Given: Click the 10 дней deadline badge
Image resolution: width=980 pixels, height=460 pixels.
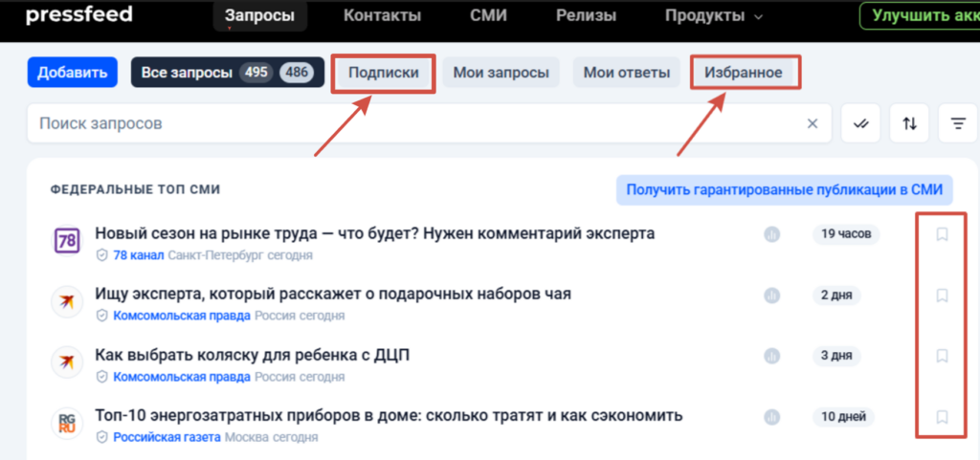Looking at the screenshot, I should [x=843, y=417].
